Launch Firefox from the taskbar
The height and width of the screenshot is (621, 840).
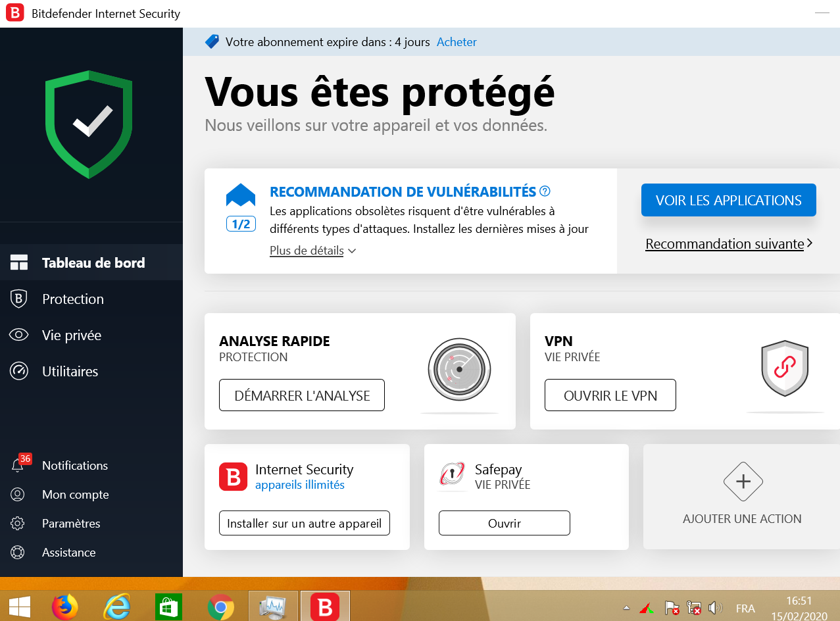[65, 607]
